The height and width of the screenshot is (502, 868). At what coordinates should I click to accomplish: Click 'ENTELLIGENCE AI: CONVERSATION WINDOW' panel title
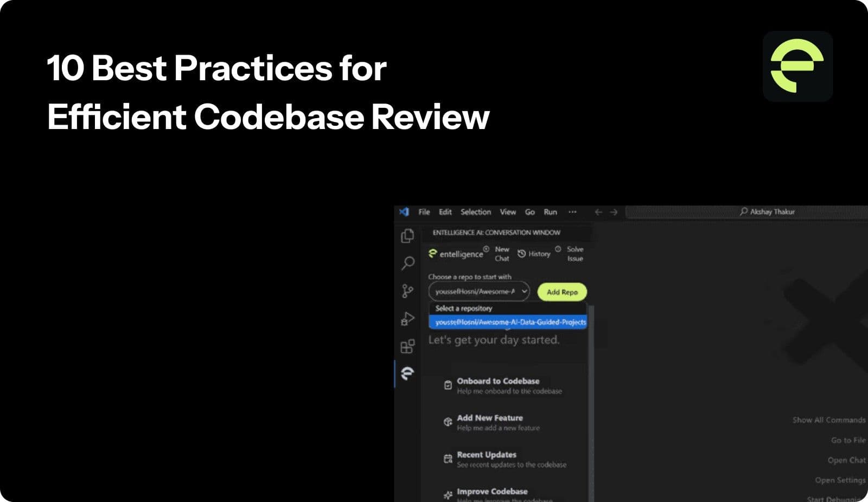point(496,233)
